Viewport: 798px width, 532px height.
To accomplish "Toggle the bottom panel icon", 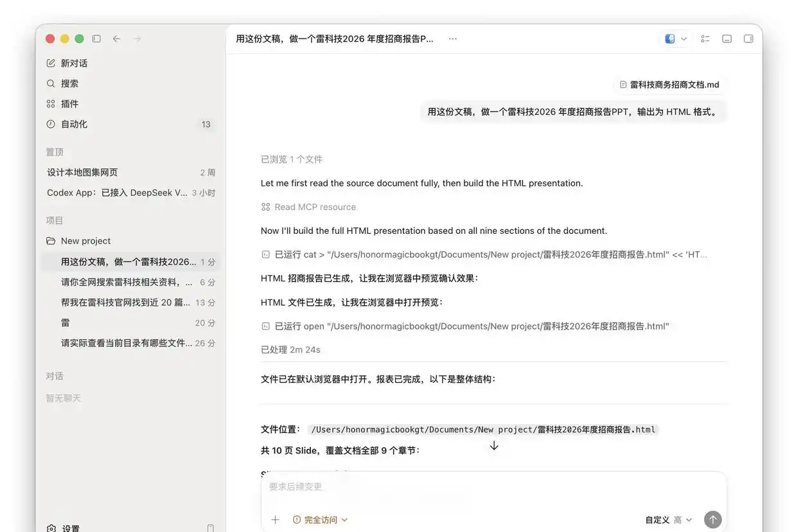I will point(727,39).
